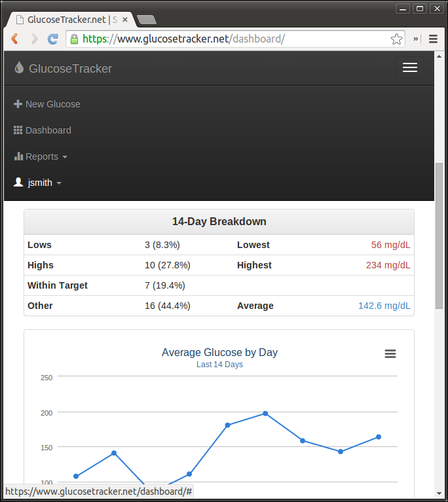Image resolution: width=448 pixels, height=502 pixels.
Task: Click the page scrollbar thumb
Action: tap(439, 236)
